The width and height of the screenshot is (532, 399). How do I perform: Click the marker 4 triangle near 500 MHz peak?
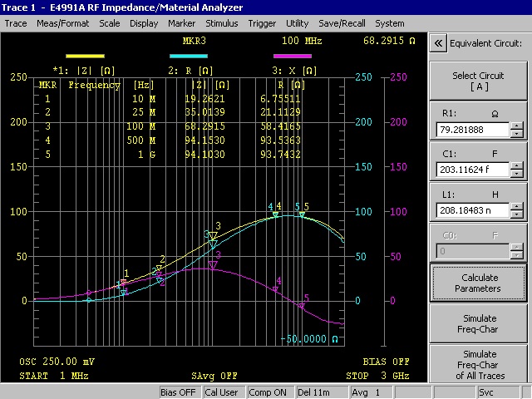pos(275,214)
